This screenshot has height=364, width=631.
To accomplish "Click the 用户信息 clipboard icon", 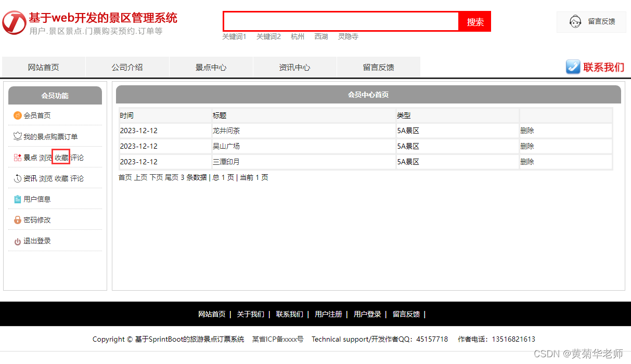I will pos(17,199).
